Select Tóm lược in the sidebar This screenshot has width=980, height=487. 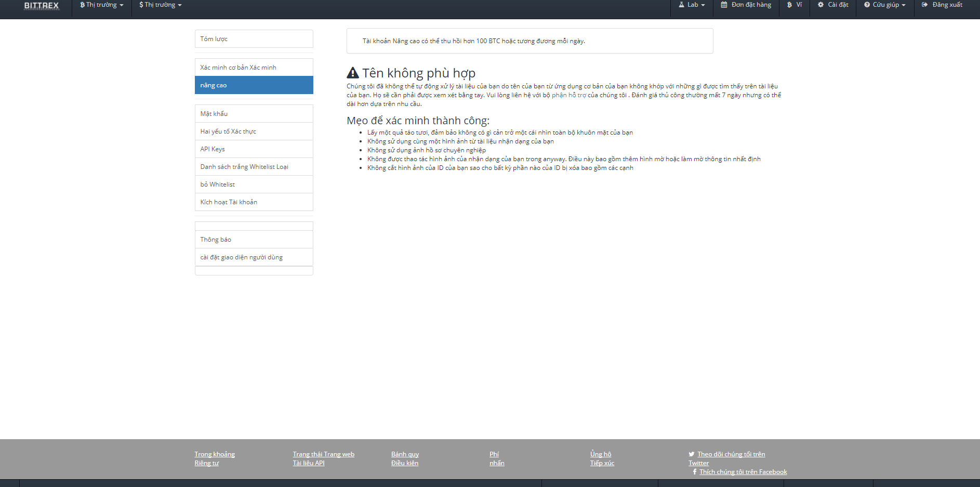coord(254,39)
